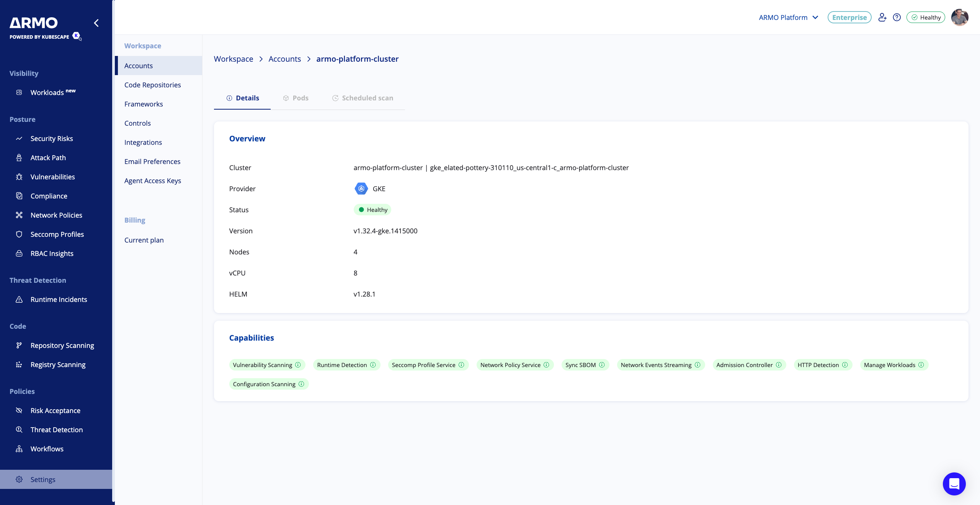Open the Network Policies icon
The height and width of the screenshot is (505, 980).
[x=19, y=215]
